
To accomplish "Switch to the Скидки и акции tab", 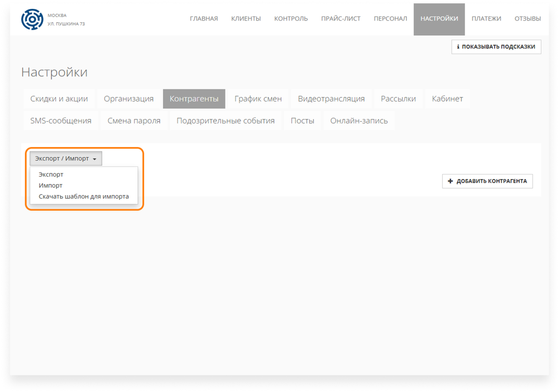I will 59,99.
